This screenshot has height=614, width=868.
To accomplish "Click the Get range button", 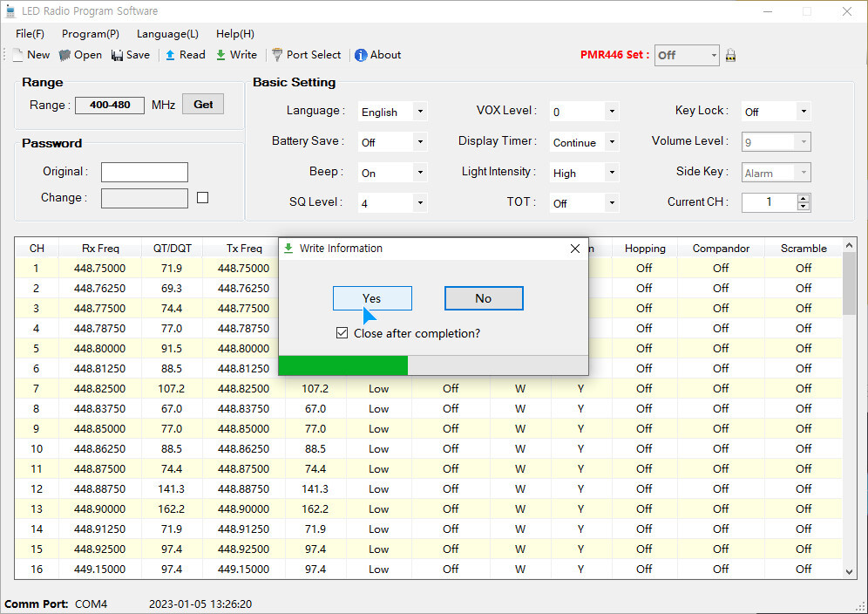I will coord(203,104).
